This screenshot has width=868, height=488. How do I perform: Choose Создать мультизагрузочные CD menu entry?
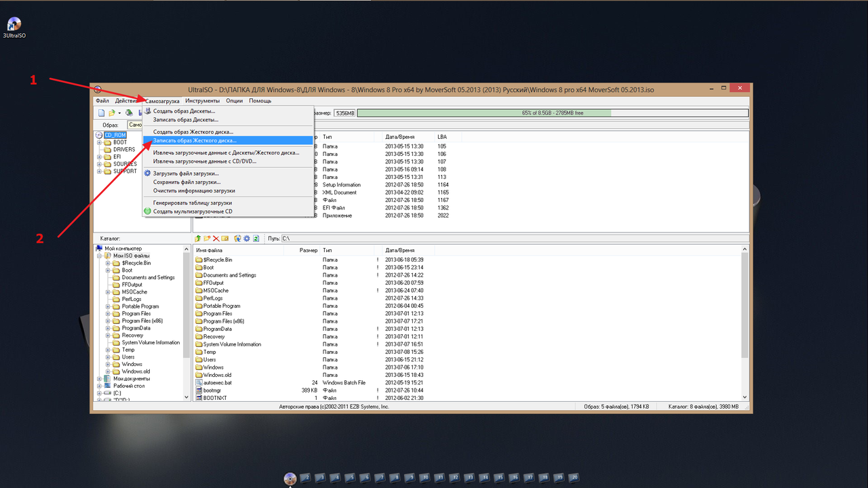click(193, 211)
